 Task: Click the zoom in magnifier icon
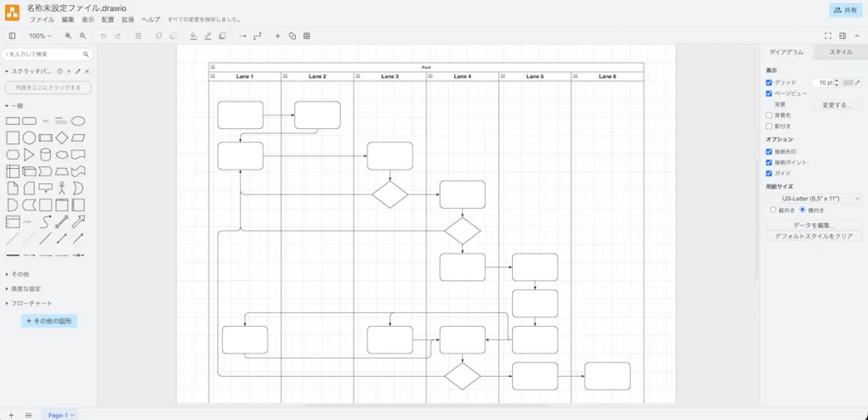click(x=69, y=36)
